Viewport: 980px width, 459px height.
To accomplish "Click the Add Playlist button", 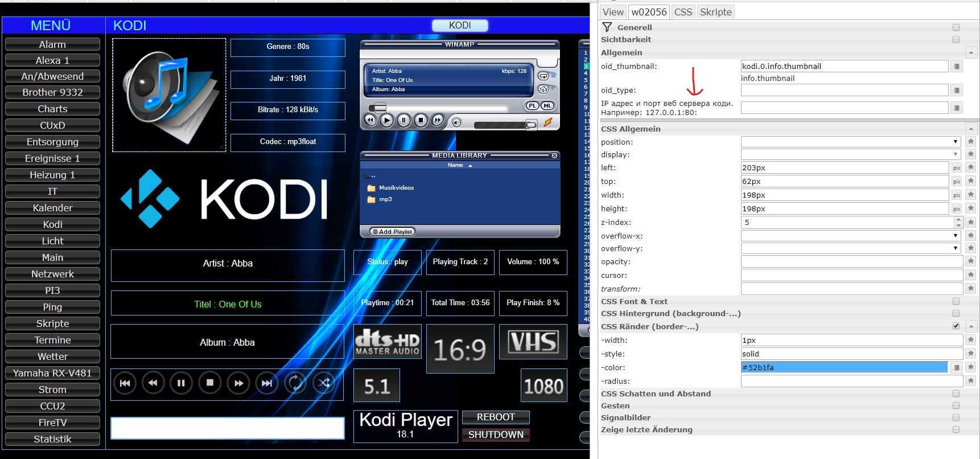I will click(393, 232).
